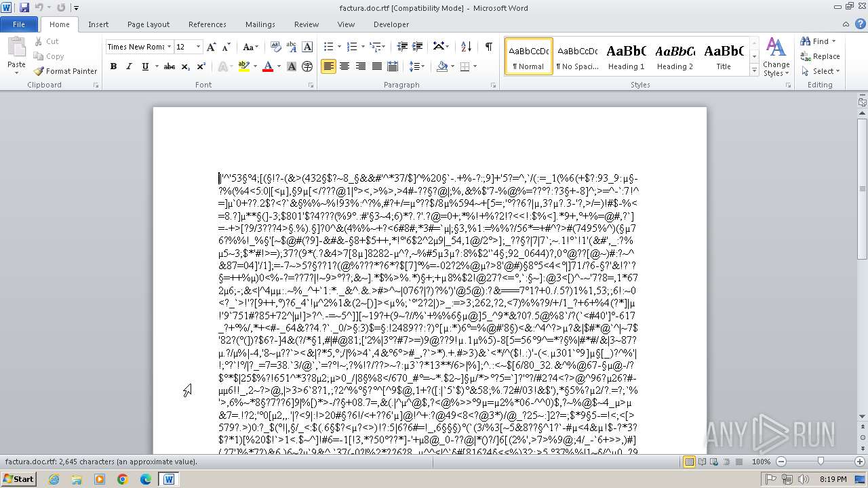Open the Find dropdown arrow
The width and height of the screenshot is (868, 488).
[833, 41]
